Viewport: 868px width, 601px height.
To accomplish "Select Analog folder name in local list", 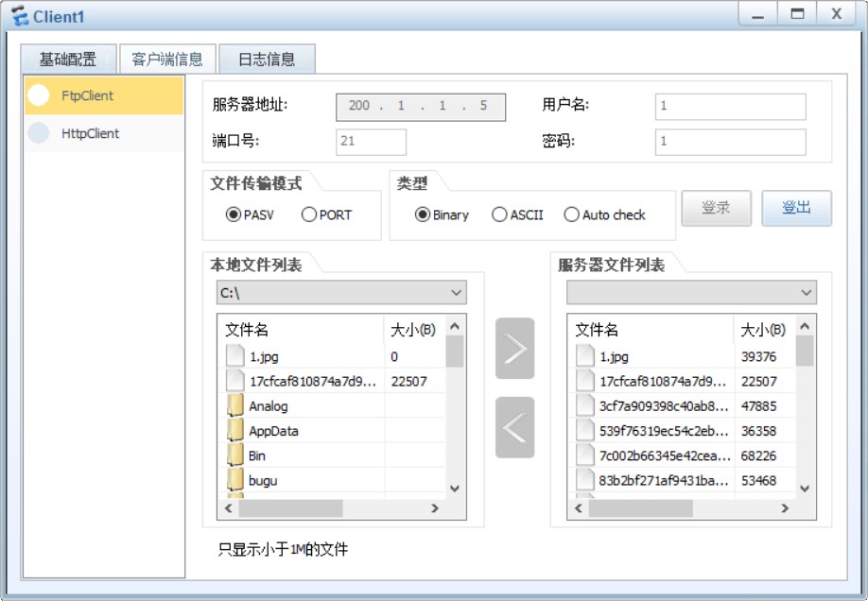I will 269,406.
